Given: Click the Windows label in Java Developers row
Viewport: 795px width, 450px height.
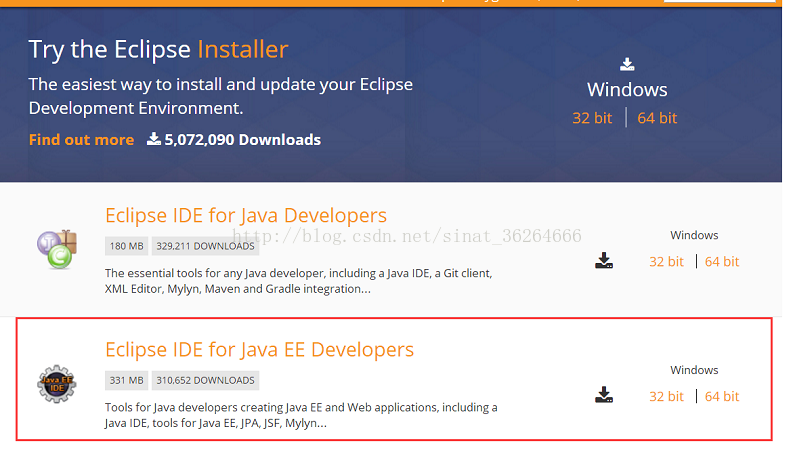Looking at the screenshot, I should click(694, 235).
